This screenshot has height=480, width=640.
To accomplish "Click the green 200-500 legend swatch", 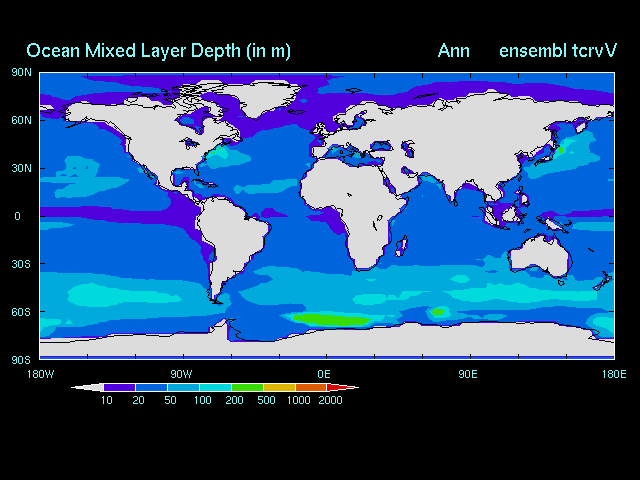I will 247,387.
